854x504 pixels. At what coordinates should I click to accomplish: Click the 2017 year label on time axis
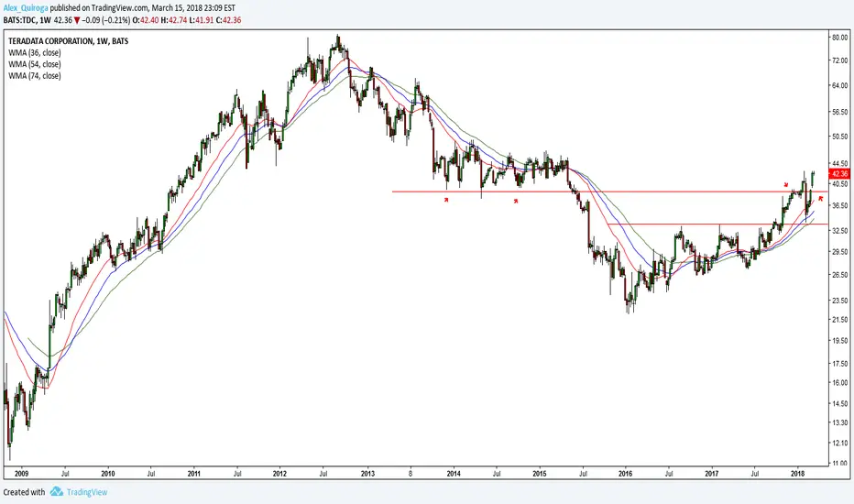tap(712, 474)
